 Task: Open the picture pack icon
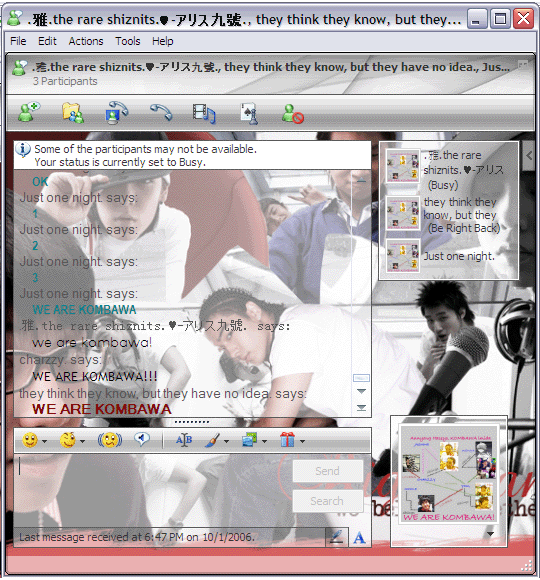250,440
